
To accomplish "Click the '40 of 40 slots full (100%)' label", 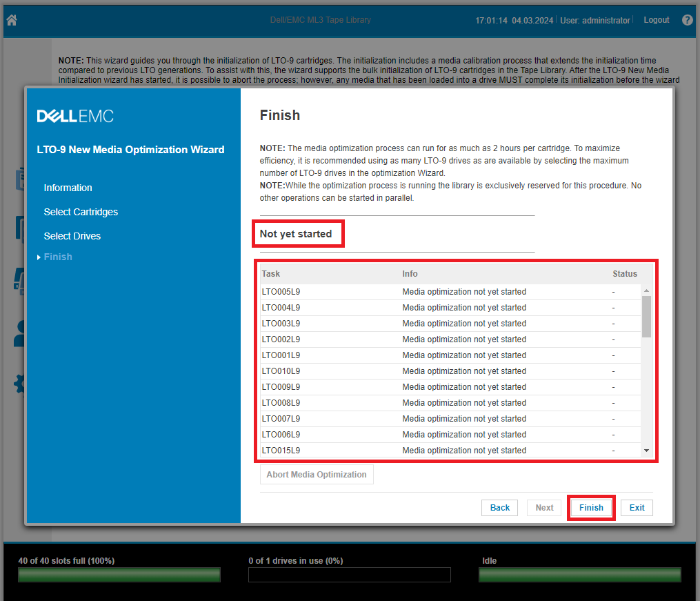I will click(66, 561).
